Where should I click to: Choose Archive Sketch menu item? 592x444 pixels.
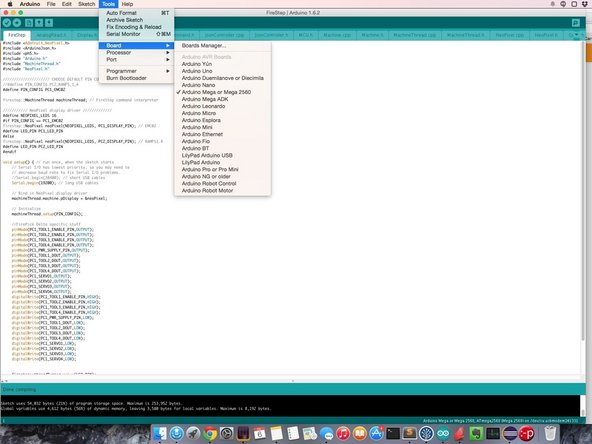pyautogui.click(x=136, y=20)
